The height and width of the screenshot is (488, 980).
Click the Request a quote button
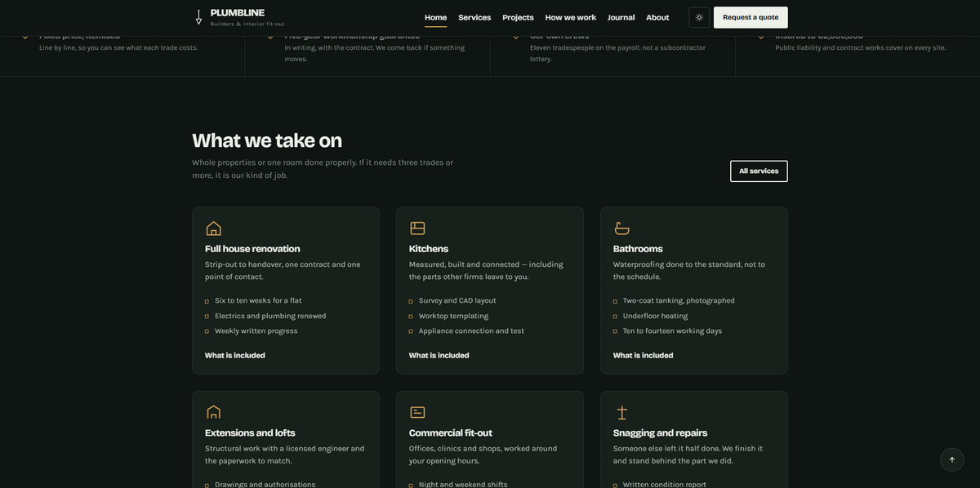(751, 17)
